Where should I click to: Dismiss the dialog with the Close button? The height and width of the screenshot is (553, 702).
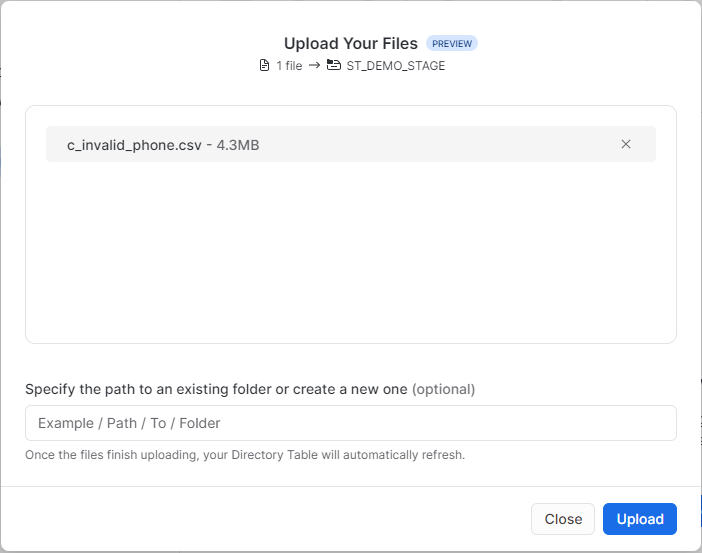click(x=563, y=519)
